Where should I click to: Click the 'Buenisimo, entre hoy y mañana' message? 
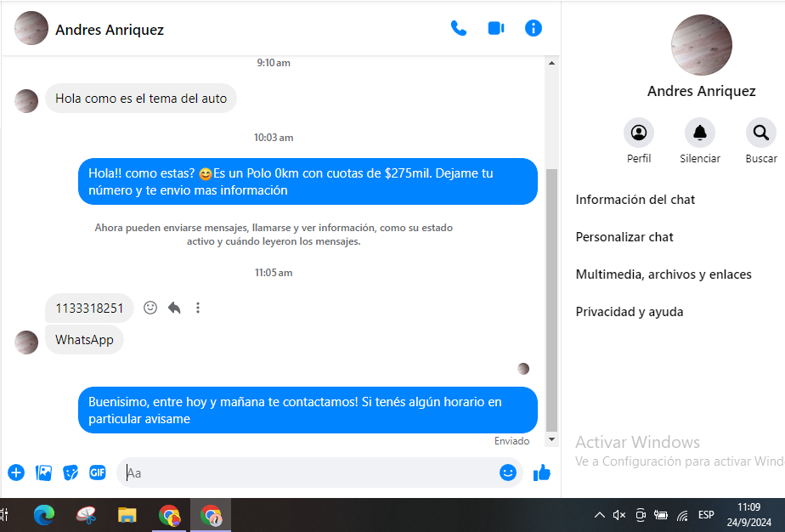tap(308, 410)
